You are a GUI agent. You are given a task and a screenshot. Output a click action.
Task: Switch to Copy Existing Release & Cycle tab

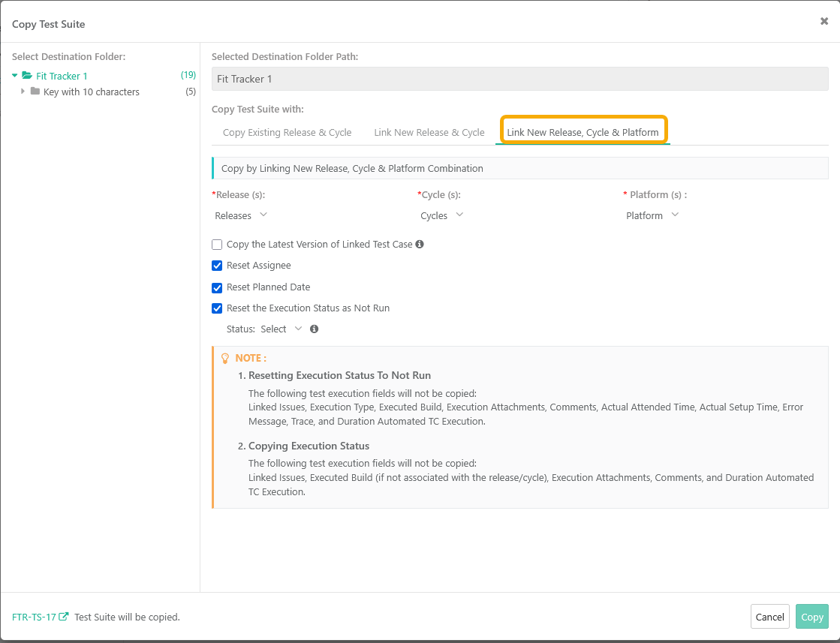[287, 133]
